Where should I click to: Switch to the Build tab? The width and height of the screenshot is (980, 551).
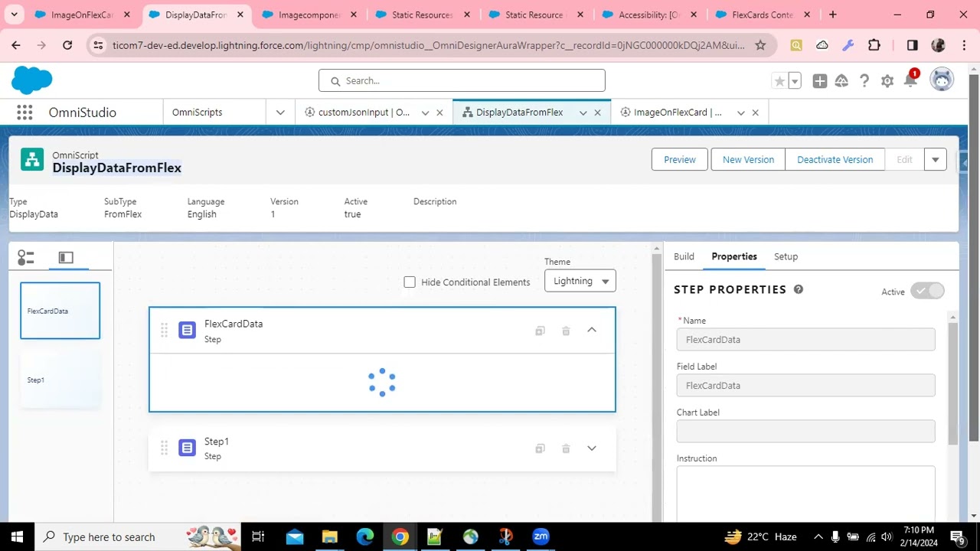pos(684,256)
